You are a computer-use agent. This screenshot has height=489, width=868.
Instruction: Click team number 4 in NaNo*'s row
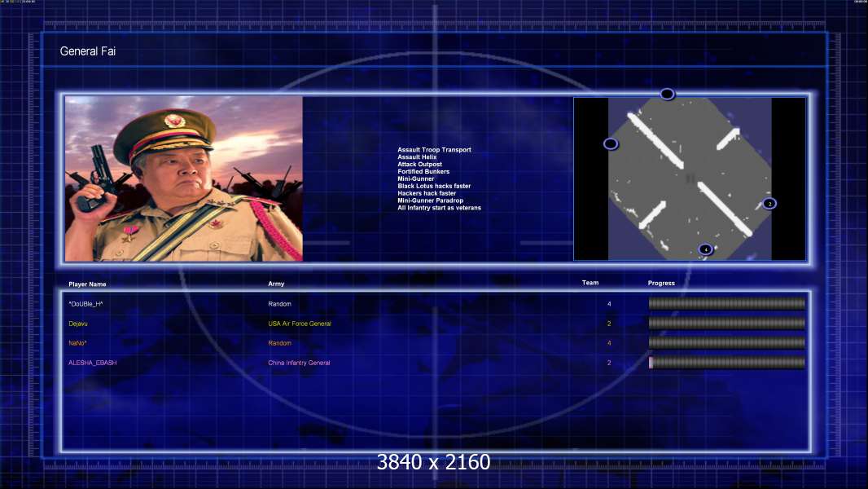(609, 343)
